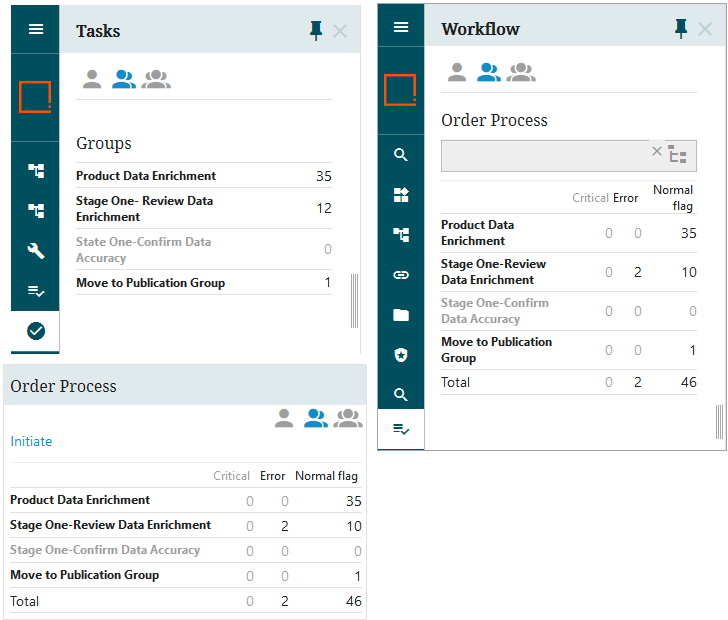Image resolution: width=728 pixels, height=620 pixels.
Task: Select two-user filter in Tasks panel
Action: [x=124, y=79]
